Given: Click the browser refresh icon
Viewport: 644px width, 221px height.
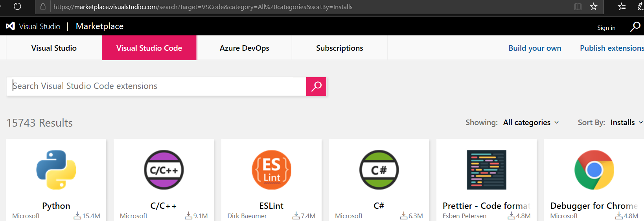Looking at the screenshot, I should coord(17,7).
